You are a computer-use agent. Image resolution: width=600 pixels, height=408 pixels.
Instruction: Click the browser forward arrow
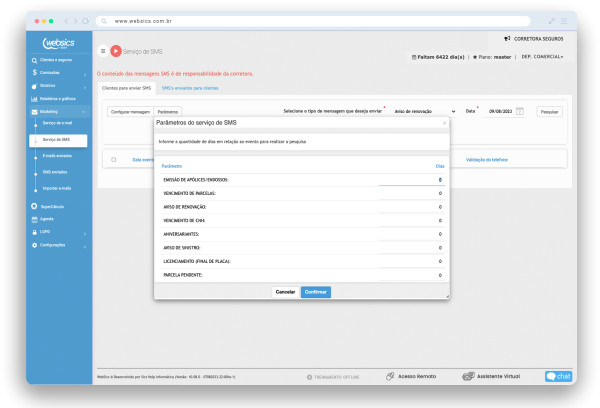coord(75,21)
